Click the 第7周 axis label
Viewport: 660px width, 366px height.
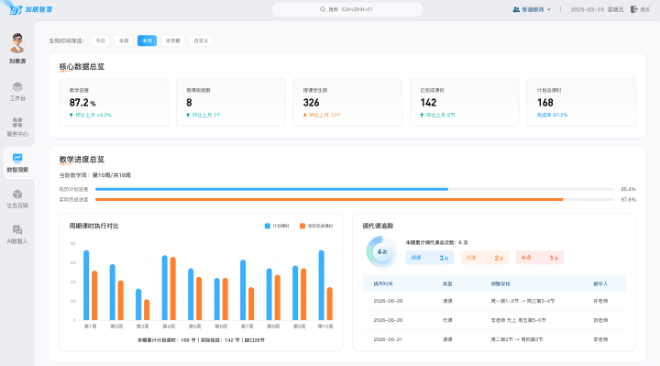point(247,326)
